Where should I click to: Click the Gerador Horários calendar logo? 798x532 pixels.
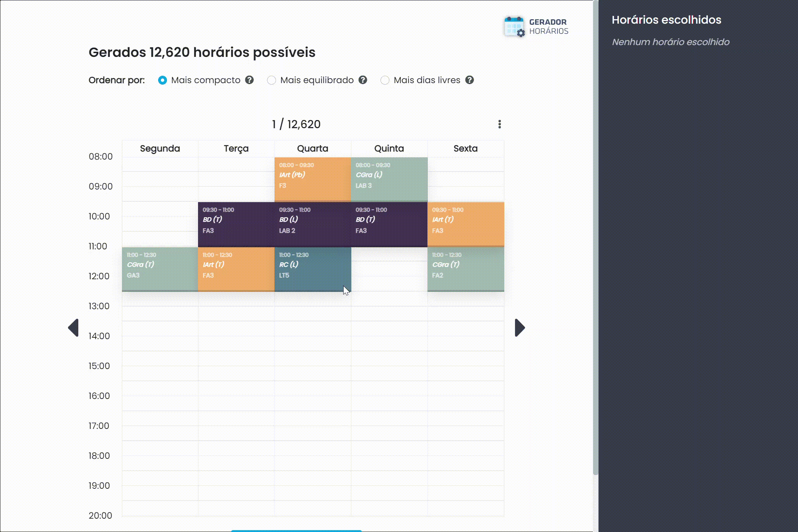(514, 27)
